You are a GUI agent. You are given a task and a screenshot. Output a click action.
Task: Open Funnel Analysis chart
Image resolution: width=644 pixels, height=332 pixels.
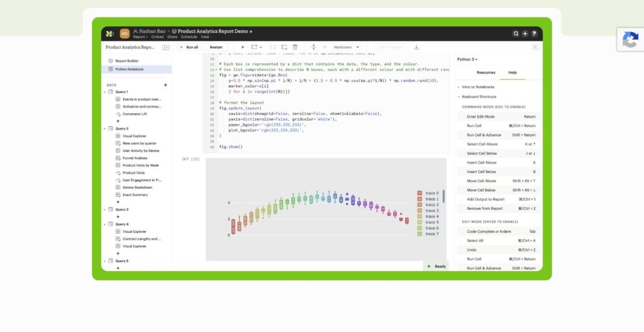pyautogui.click(x=135, y=158)
